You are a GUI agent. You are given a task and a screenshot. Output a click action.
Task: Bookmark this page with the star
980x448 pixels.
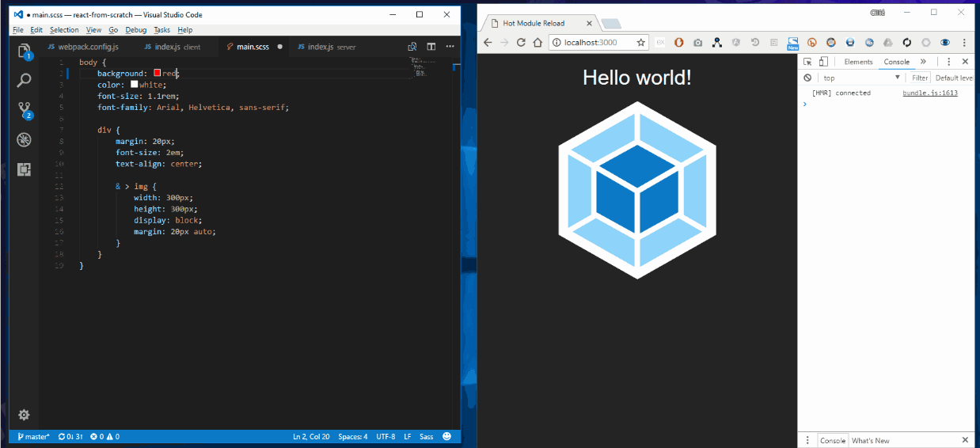click(x=640, y=42)
